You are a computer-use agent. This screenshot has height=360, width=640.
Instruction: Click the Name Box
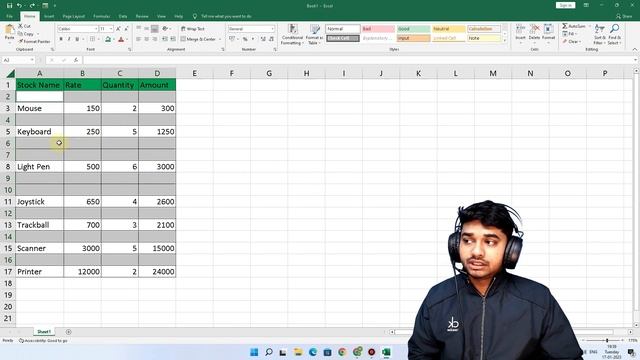[18, 60]
